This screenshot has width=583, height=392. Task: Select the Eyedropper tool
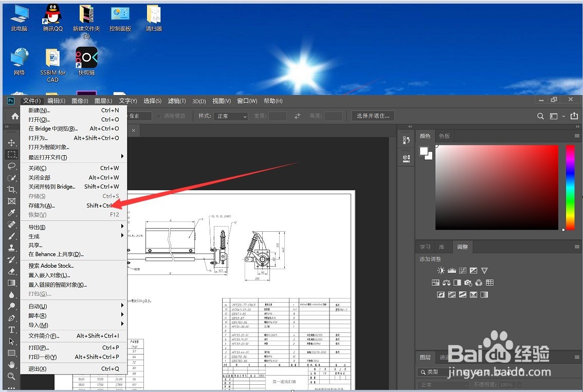(11, 213)
